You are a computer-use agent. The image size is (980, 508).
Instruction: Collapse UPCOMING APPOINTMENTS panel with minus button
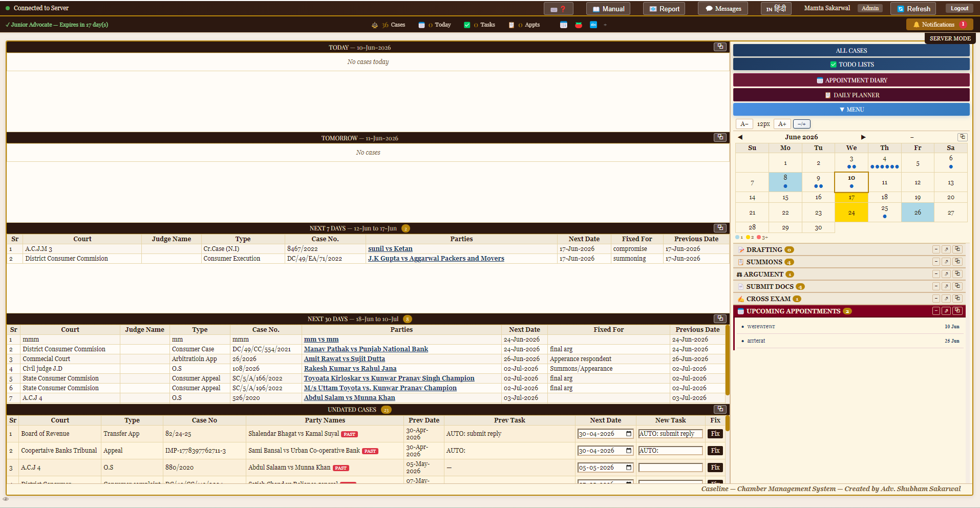pyautogui.click(x=936, y=311)
